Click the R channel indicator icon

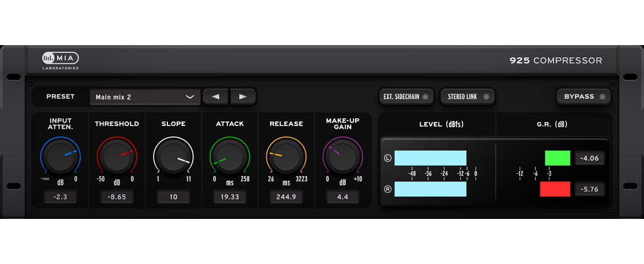pyautogui.click(x=388, y=189)
